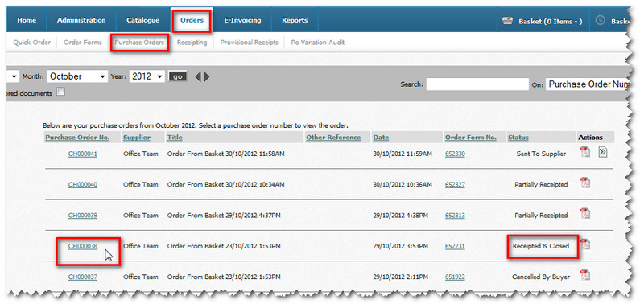Open purchase order CH000038 link
The image size is (644, 308).
point(83,246)
